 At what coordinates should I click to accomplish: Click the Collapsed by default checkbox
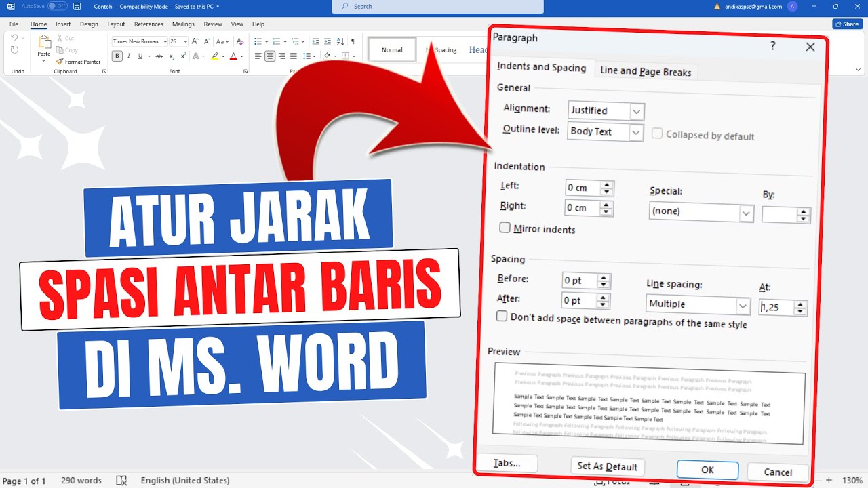(x=657, y=134)
